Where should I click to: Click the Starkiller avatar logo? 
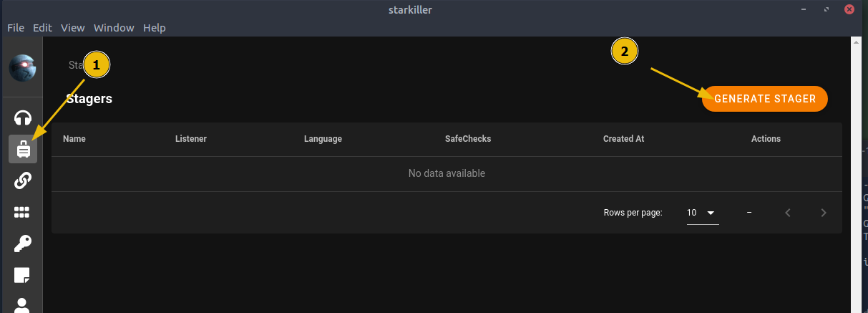pyautogui.click(x=23, y=67)
